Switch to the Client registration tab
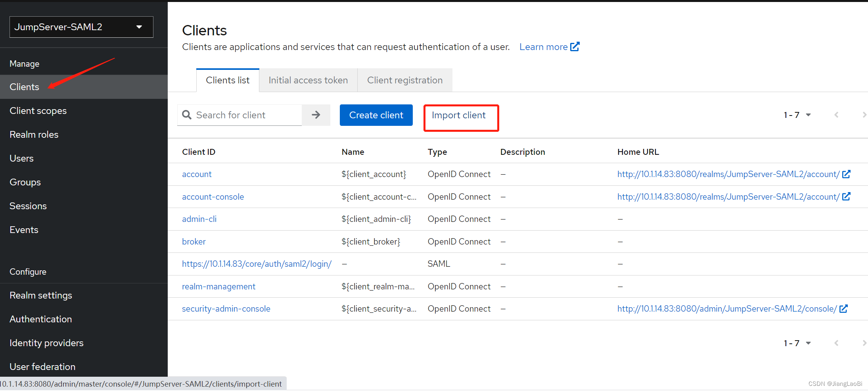The width and height of the screenshot is (868, 391). (x=405, y=80)
